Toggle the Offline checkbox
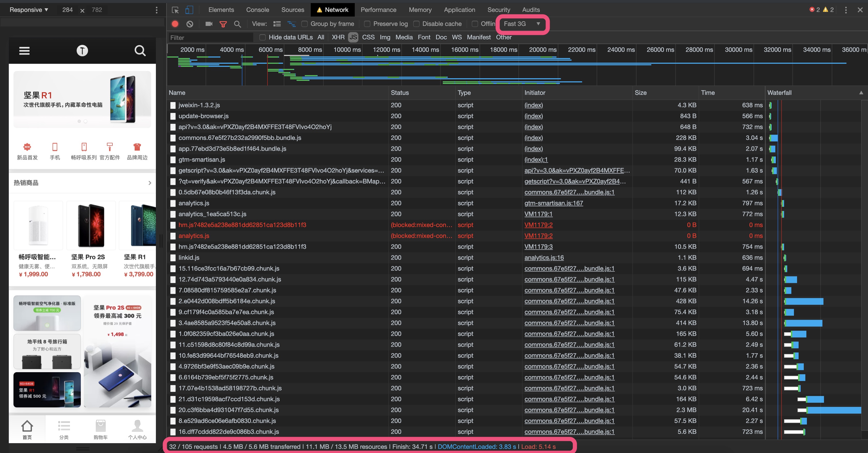 [475, 24]
